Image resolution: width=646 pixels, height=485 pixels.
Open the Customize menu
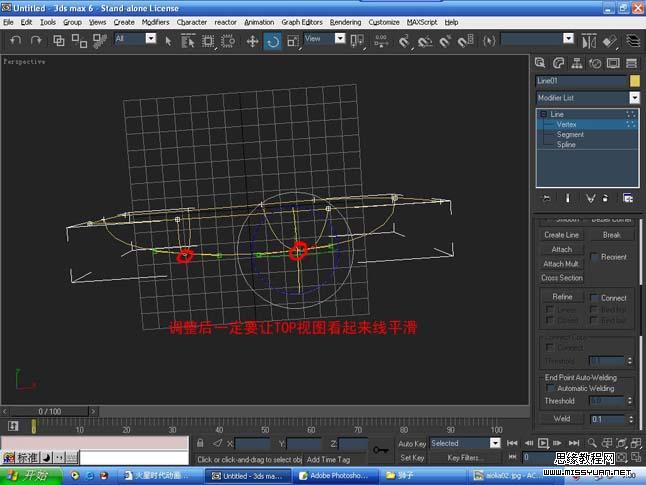tap(384, 22)
